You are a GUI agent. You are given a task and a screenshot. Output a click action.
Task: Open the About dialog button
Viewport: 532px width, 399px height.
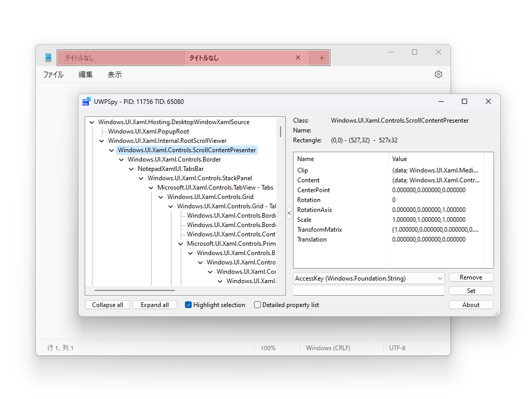click(471, 304)
